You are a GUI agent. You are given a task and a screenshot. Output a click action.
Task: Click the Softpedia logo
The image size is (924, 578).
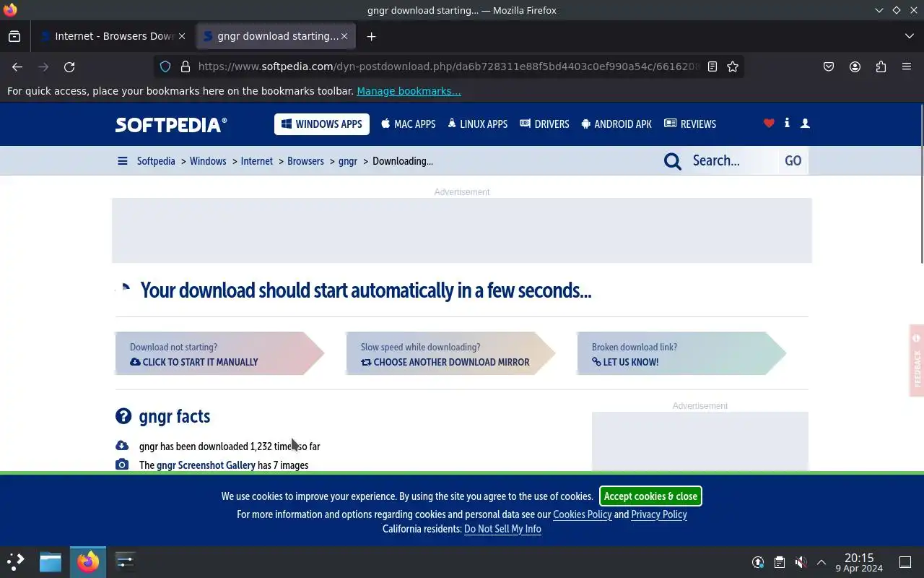coord(171,124)
